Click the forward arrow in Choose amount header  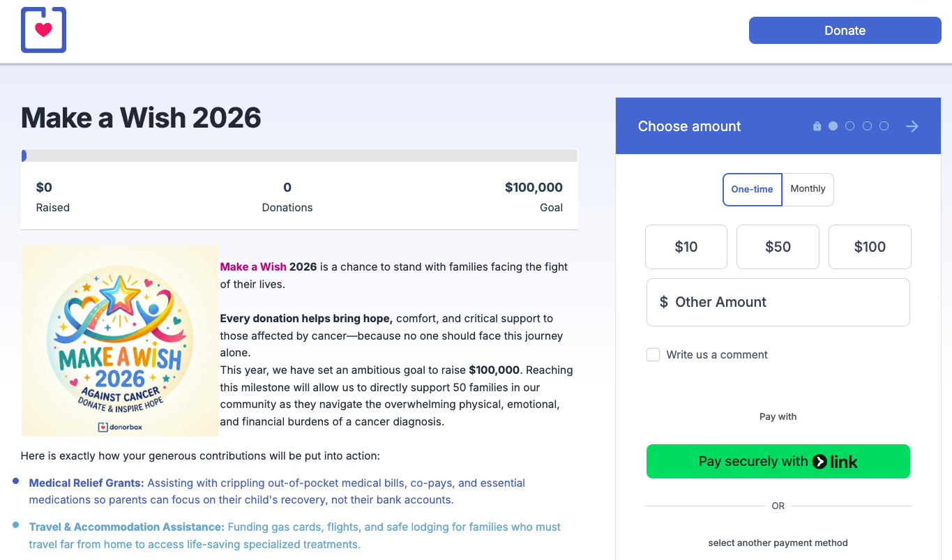(912, 126)
